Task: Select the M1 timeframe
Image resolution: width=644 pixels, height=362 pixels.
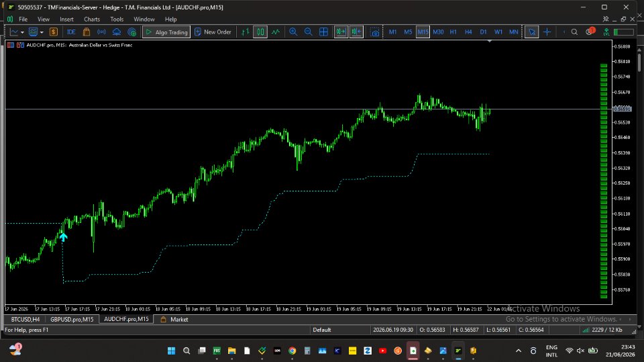Action: [x=392, y=32]
